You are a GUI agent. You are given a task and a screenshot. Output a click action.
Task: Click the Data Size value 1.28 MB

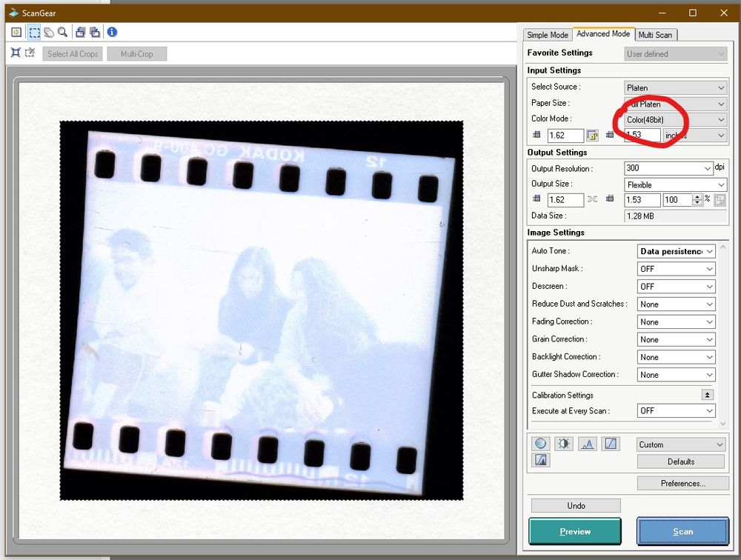[675, 216]
